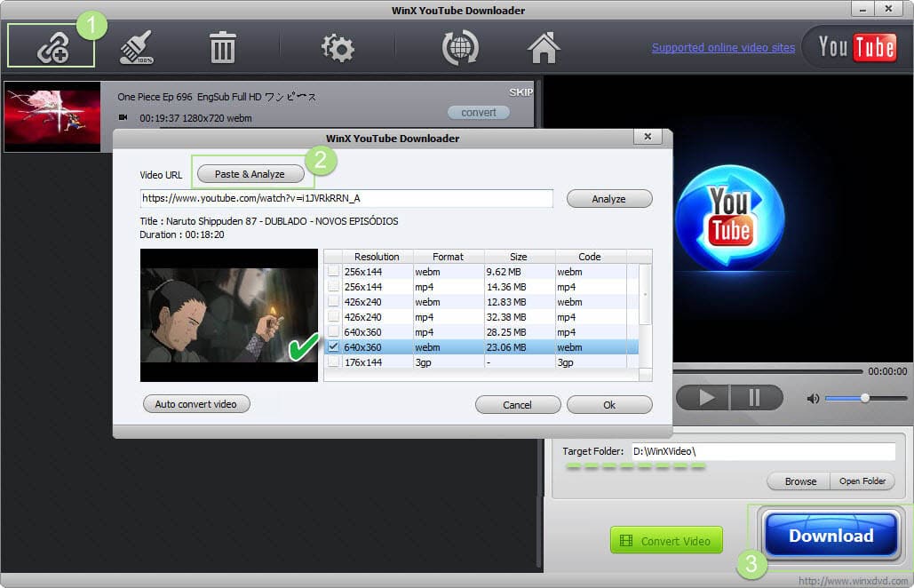Click the Check for update globe icon
The height and width of the screenshot is (588, 914).
coord(460,47)
